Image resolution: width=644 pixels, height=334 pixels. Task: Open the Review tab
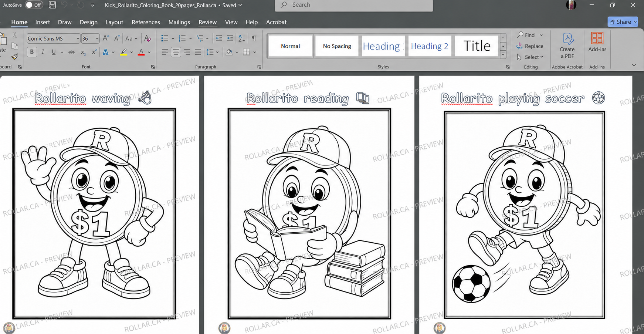click(207, 22)
